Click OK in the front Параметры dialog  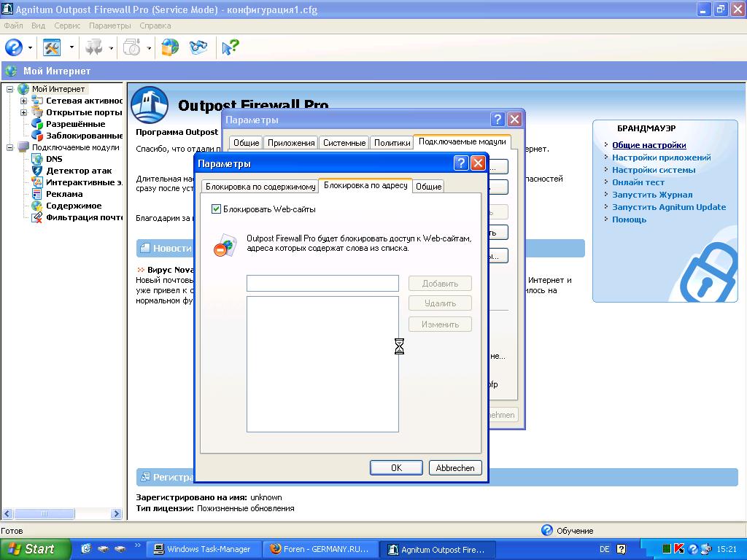(396, 467)
